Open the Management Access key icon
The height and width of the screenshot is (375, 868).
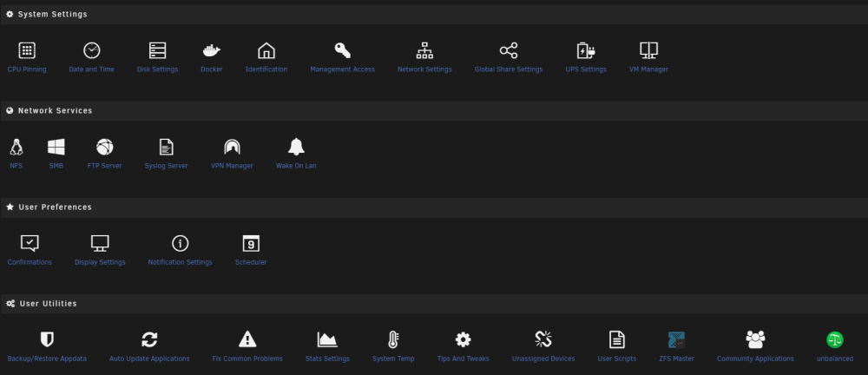pyautogui.click(x=342, y=50)
